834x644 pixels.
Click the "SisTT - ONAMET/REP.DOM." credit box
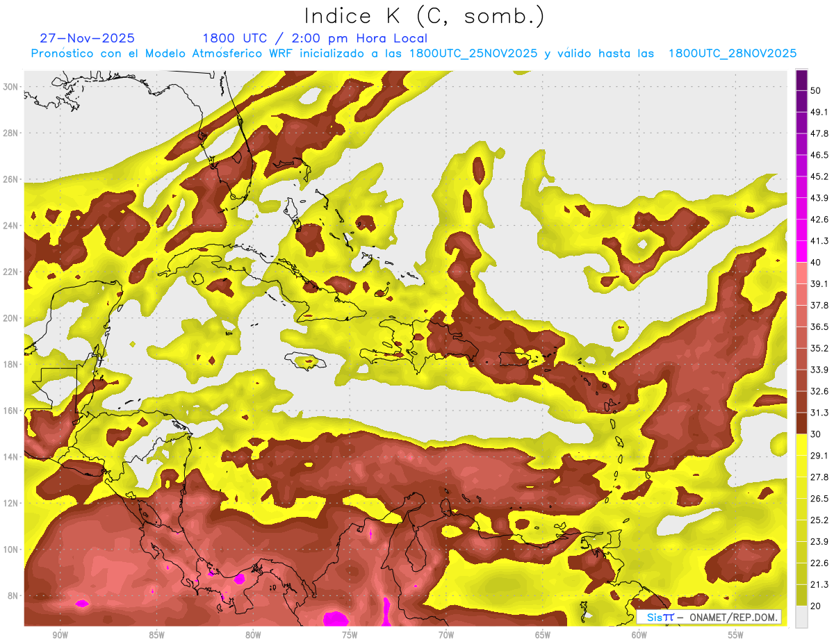709,617
